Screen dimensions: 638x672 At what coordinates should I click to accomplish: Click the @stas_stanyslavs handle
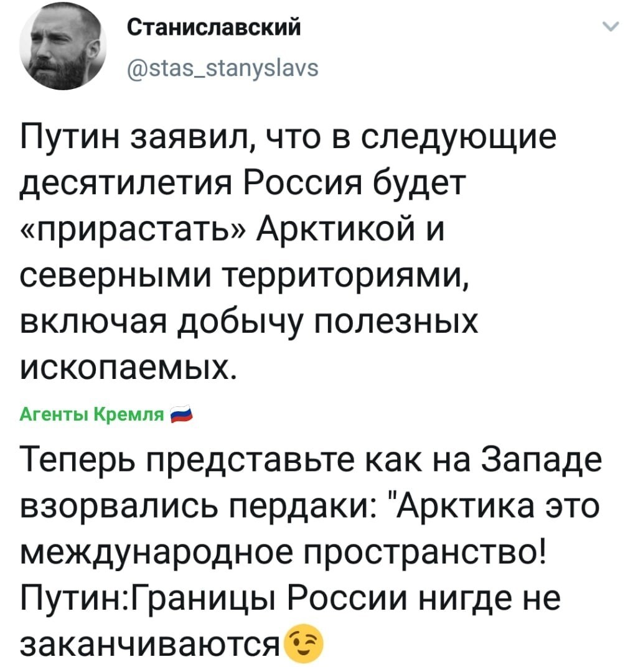click(x=223, y=68)
